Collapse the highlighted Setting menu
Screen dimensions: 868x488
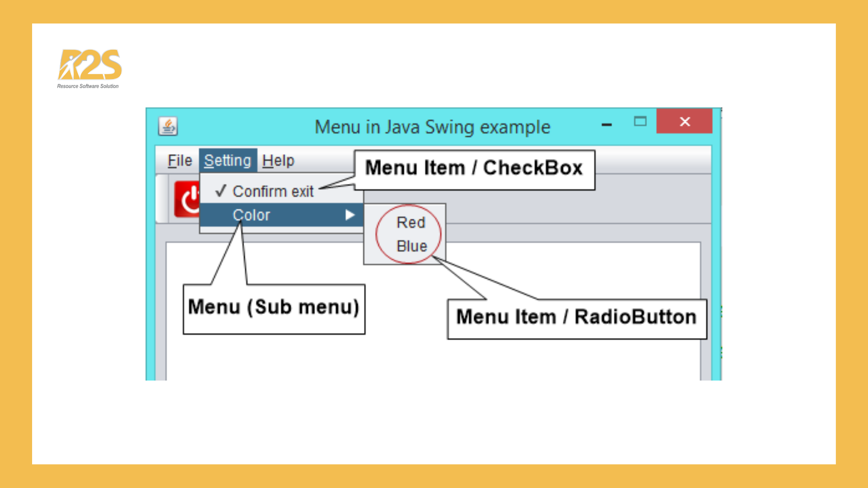click(228, 160)
